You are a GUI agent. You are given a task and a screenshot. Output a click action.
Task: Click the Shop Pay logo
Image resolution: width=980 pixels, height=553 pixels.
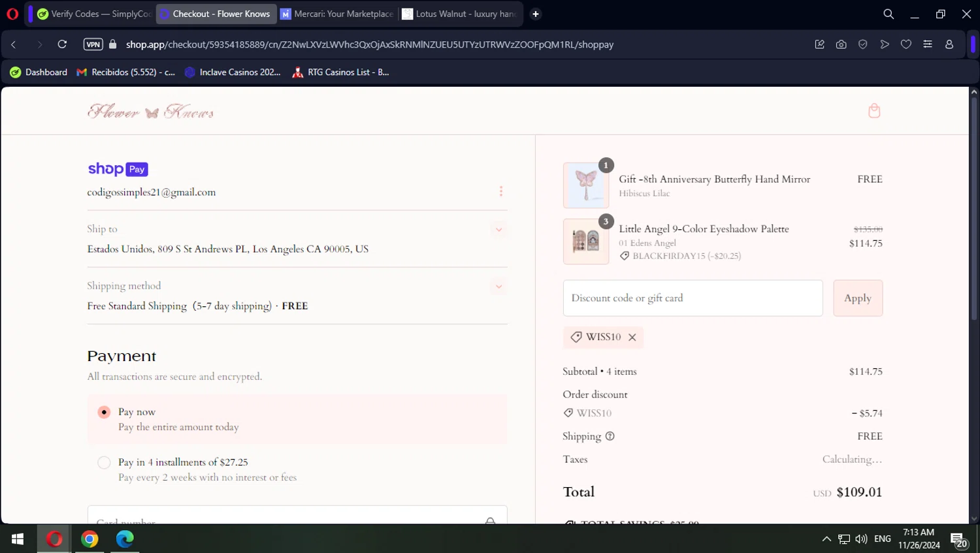click(x=118, y=169)
